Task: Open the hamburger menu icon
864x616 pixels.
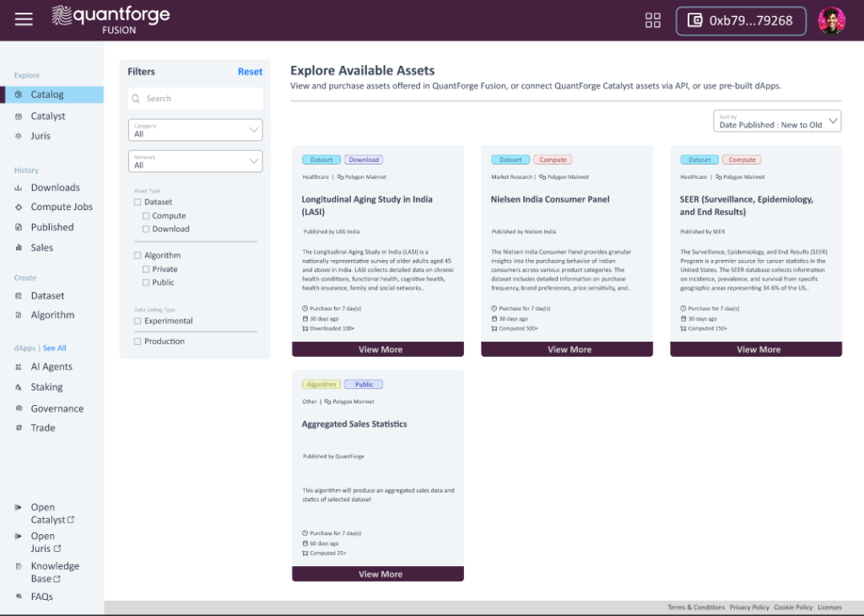Action: pyautogui.click(x=24, y=19)
